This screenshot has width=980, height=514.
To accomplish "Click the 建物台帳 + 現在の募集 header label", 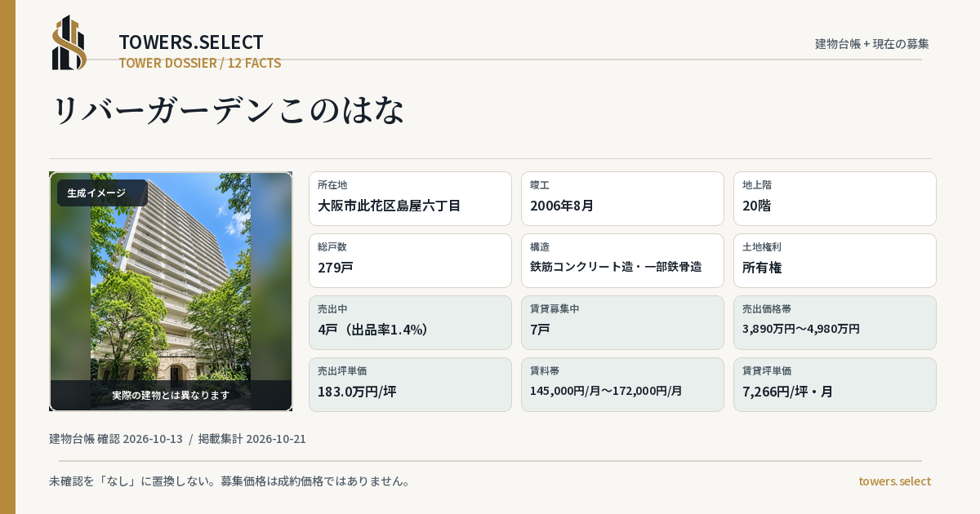I will pos(872,43).
